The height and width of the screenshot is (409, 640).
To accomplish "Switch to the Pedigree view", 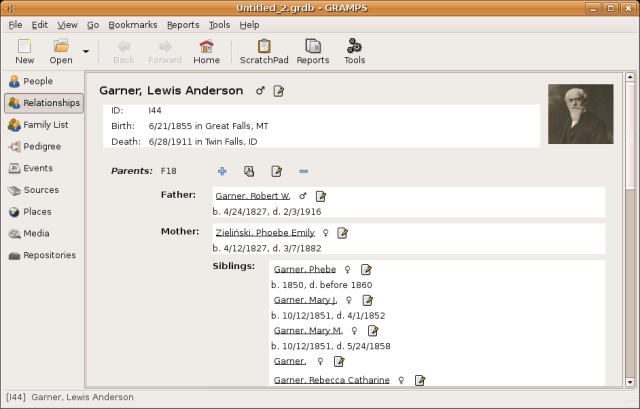I will 43,146.
